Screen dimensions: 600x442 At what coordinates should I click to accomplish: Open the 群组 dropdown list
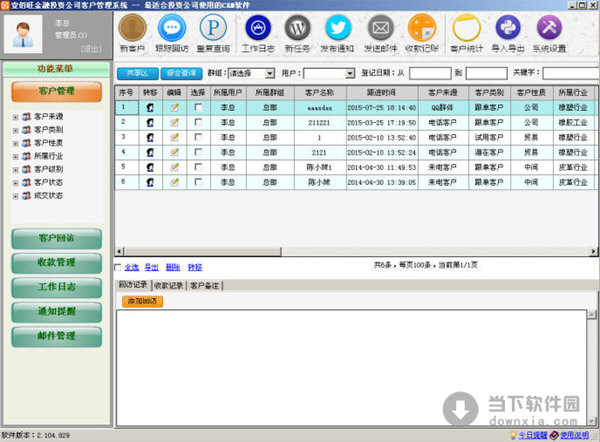point(254,73)
